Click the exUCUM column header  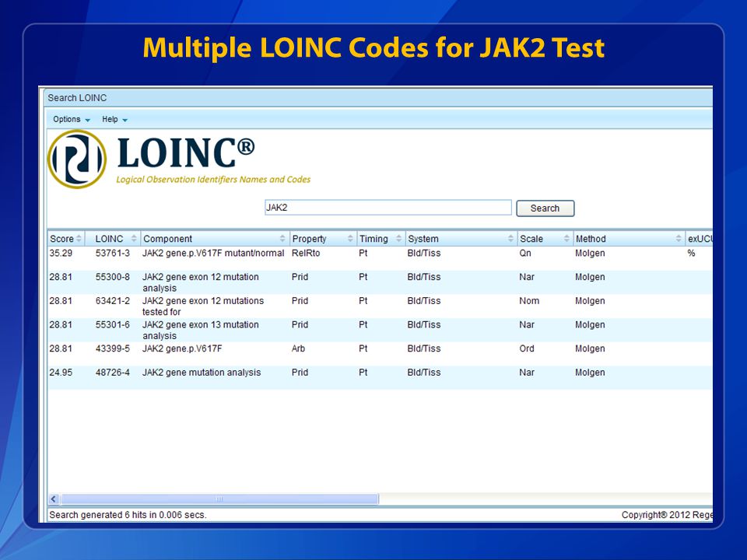[x=700, y=239]
